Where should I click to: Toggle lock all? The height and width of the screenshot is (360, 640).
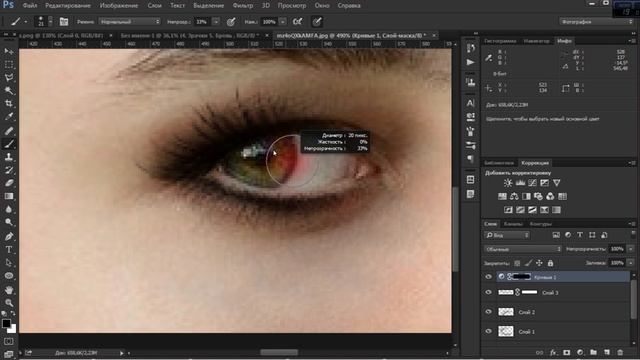[550, 263]
